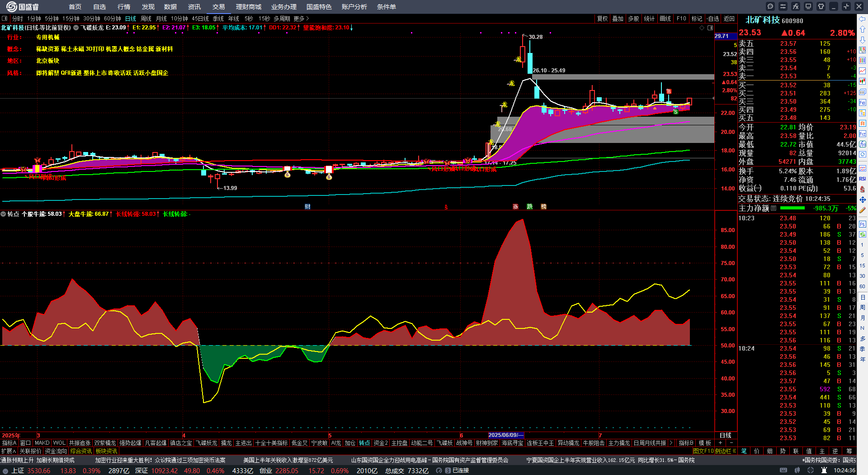This screenshot has width=868, height=475.
Task: Toggle the 标记 mark option
Action: 697,19
